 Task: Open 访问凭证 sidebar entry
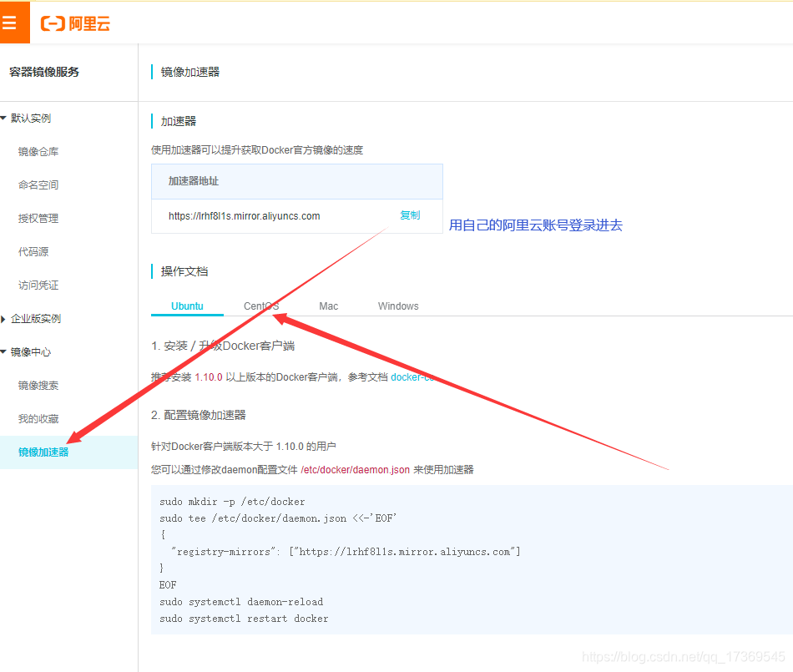click(x=38, y=285)
